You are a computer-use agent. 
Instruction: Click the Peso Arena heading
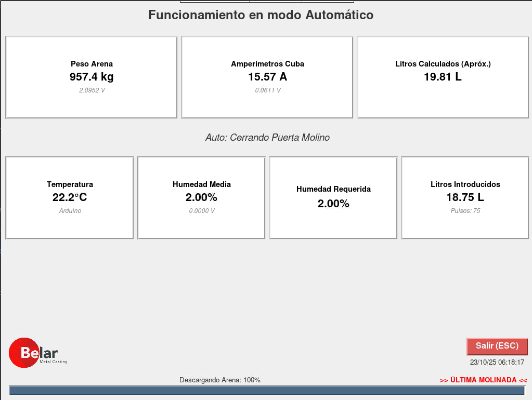pyautogui.click(x=92, y=64)
